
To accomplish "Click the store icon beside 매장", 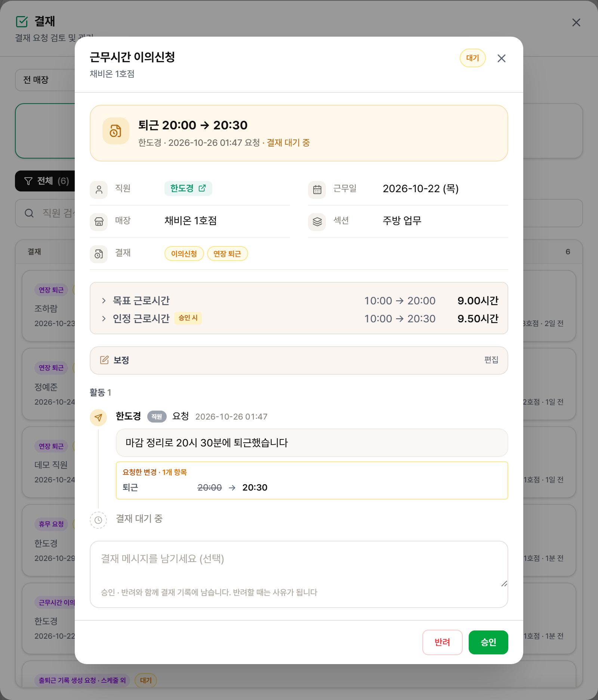I will pos(99,222).
